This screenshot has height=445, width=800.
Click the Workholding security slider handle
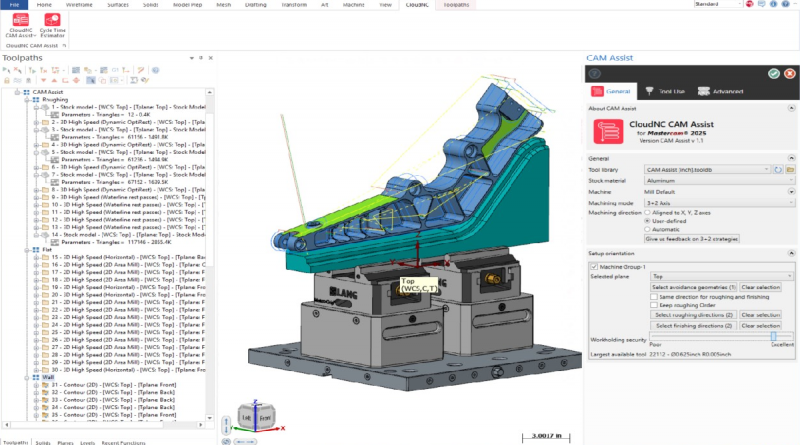click(x=773, y=336)
